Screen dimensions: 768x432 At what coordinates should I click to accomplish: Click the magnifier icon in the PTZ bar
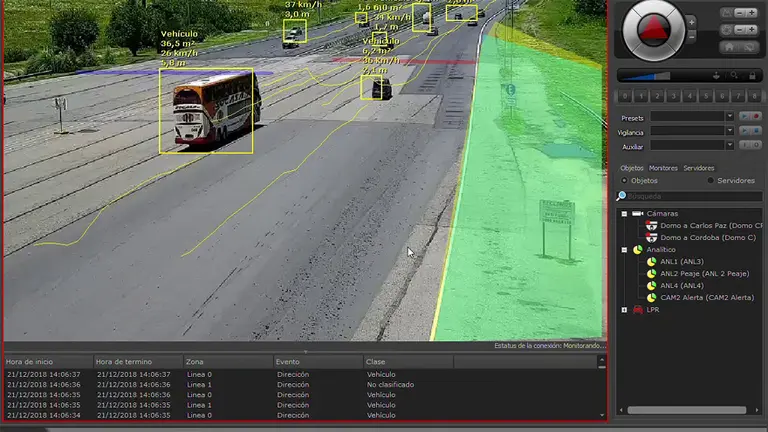735,75
